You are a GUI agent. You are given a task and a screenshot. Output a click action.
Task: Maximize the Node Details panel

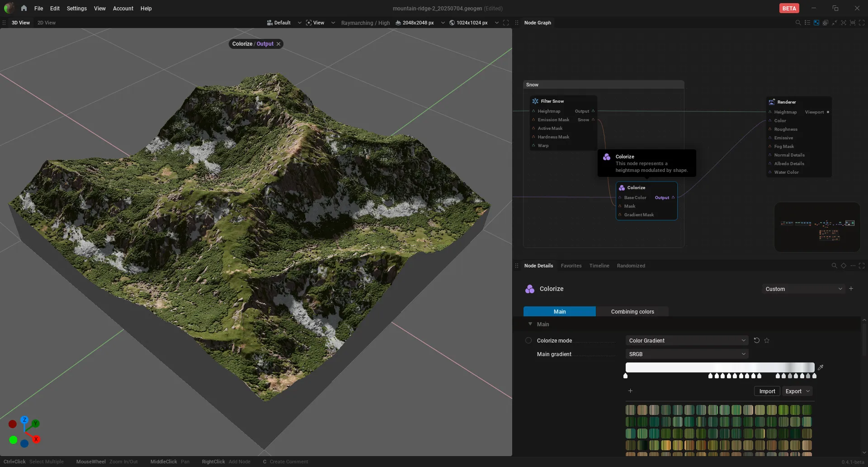pyautogui.click(x=862, y=266)
